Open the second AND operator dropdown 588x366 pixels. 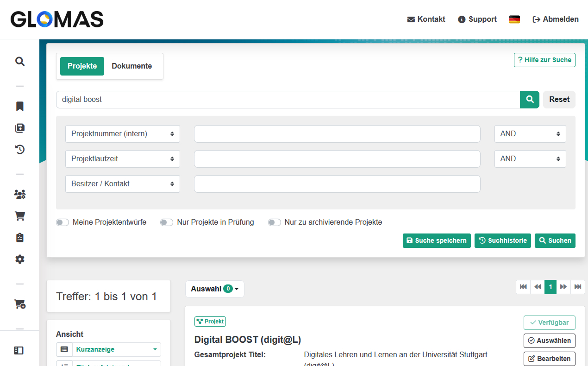(530, 158)
